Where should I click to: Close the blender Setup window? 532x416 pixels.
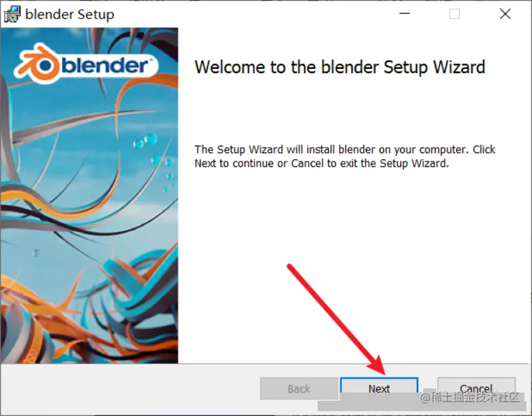coord(505,14)
